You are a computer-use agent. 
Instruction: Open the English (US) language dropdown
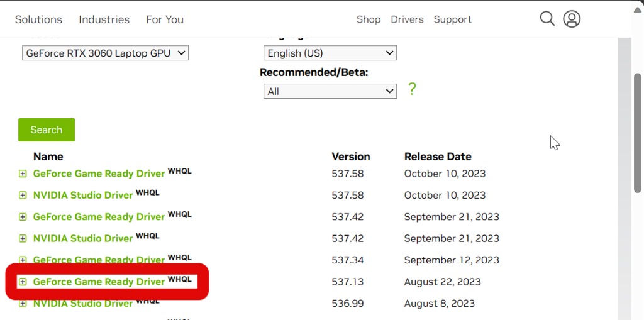330,53
